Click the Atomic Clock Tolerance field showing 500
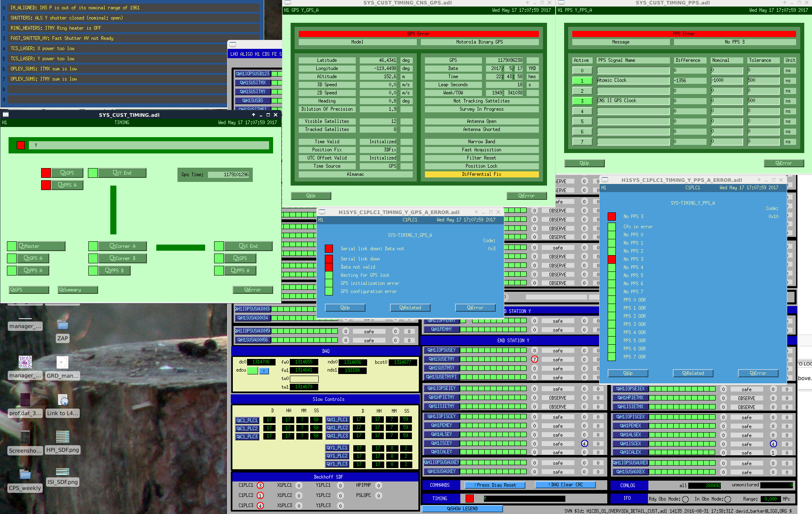Image resolution: width=812 pixels, height=514 pixels. coord(763,81)
